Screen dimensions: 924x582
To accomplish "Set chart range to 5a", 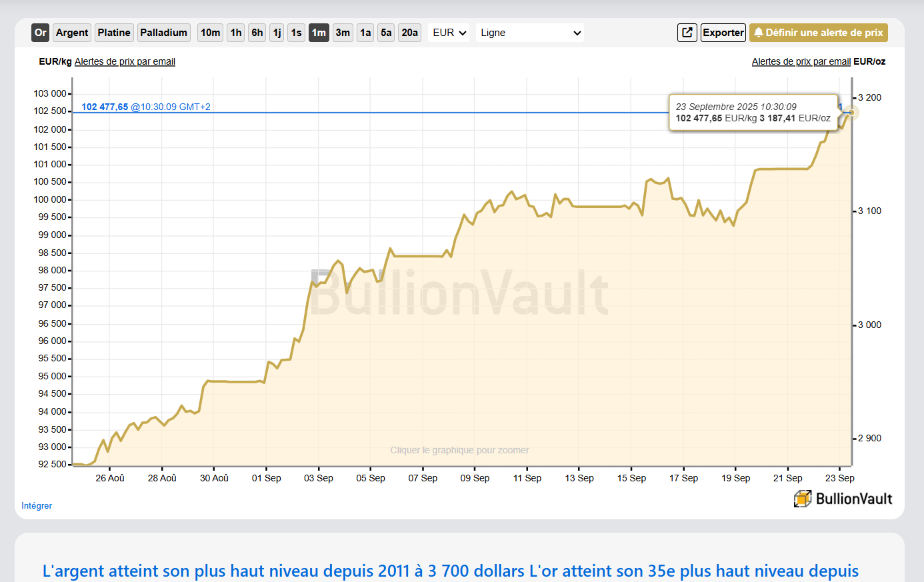I will coord(386,33).
